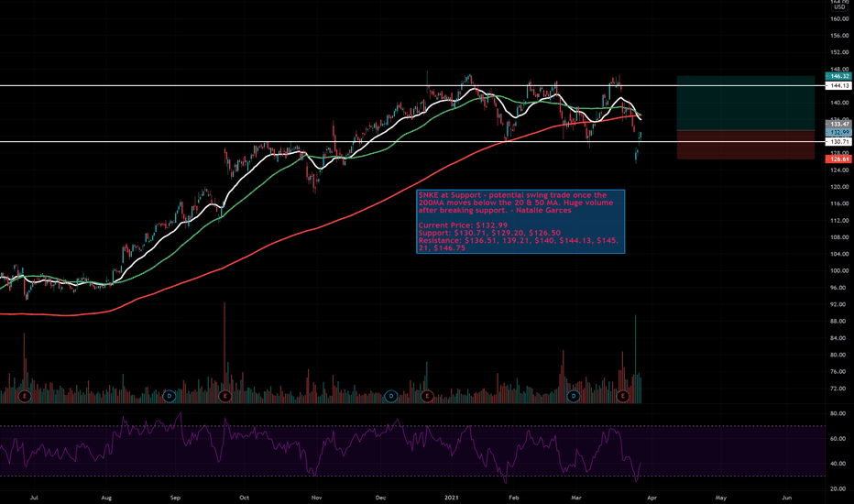Click the Aug label on time axis
This screenshot has height=504, width=854.
click(x=106, y=498)
